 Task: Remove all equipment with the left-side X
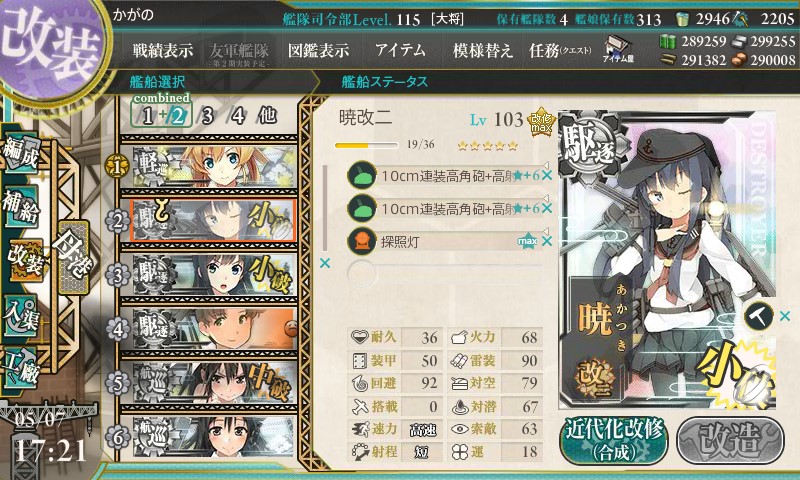click(x=324, y=263)
